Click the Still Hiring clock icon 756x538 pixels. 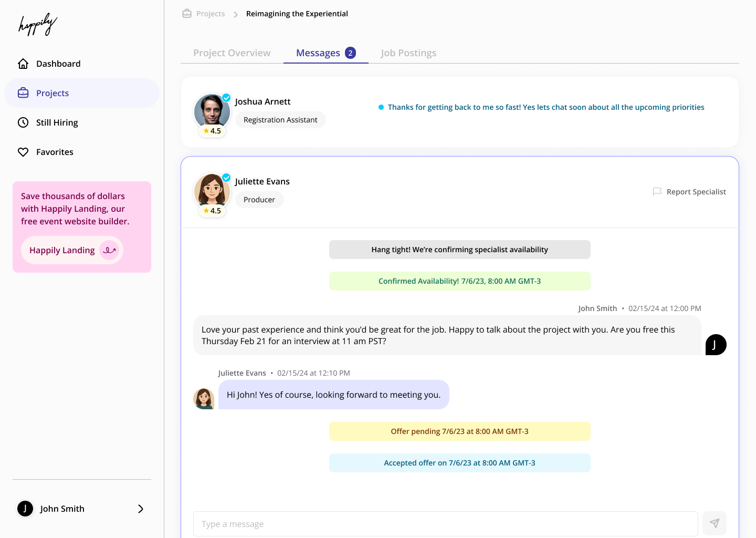click(23, 122)
